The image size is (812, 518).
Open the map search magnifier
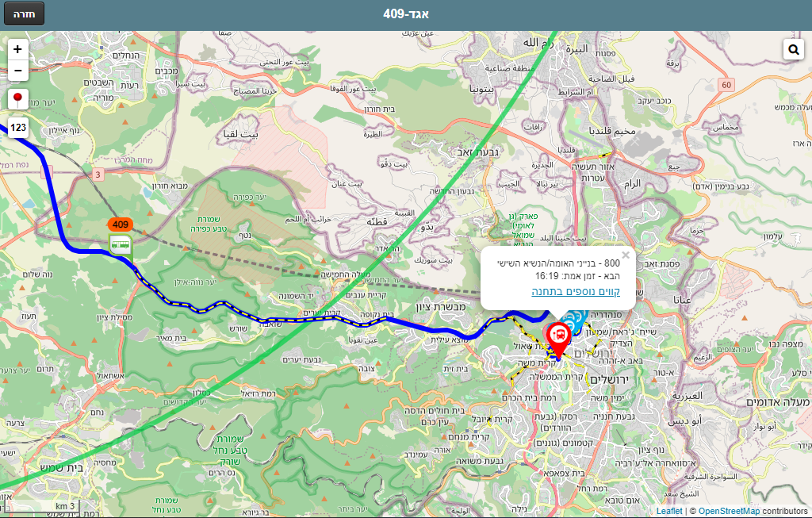pos(793,50)
